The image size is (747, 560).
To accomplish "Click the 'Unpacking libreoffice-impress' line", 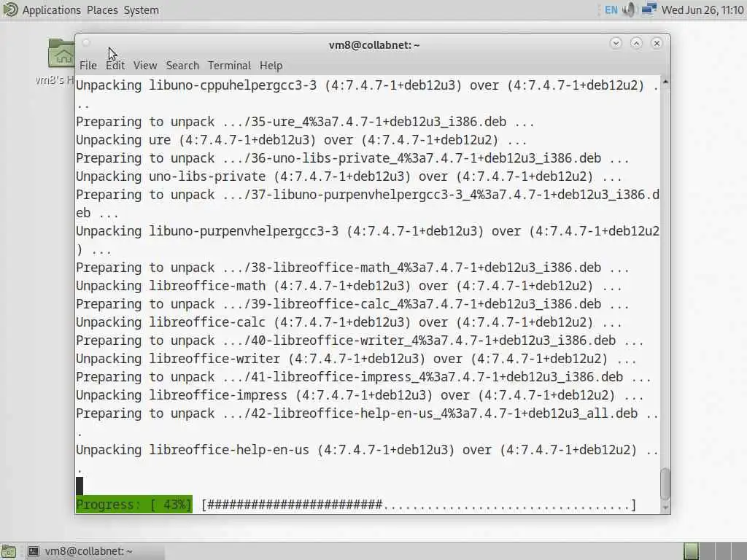I will coord(360,395).
